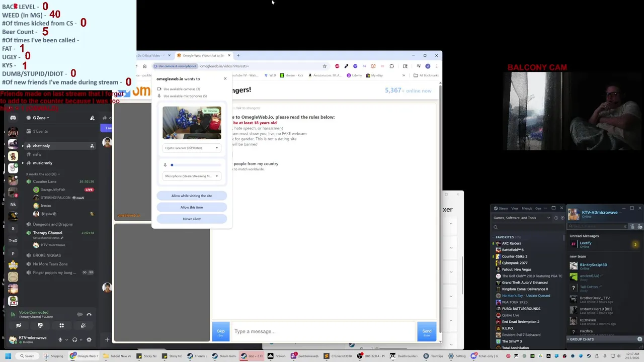The height and width of the screenshot is (362, 644).
Task: Click the Send button in Omegle
Action: pos(427,331)
